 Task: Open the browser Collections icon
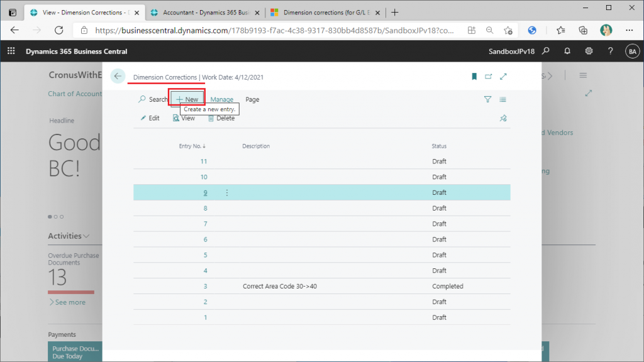[x=583, y=30]
